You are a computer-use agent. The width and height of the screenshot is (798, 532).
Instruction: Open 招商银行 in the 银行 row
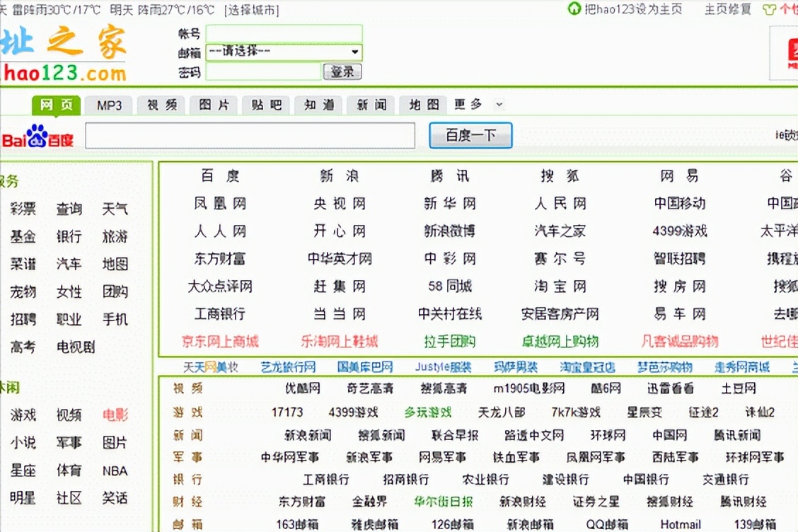(x=406, y=480)
